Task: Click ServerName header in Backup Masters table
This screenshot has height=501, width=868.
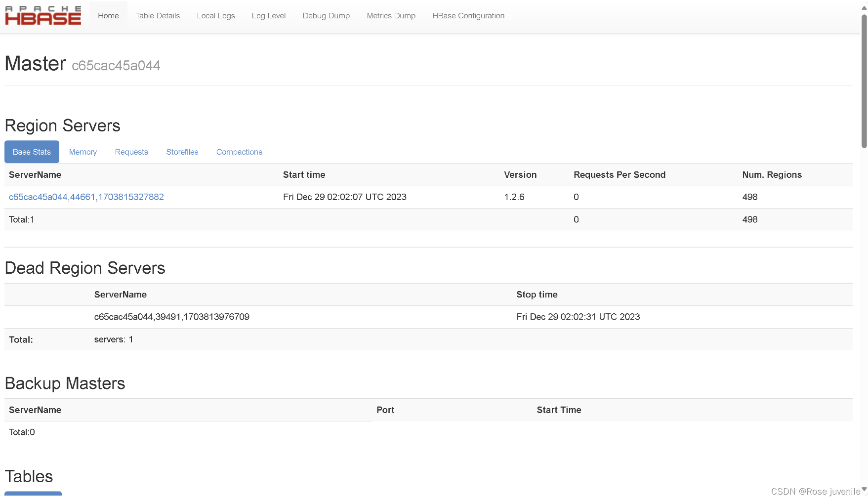Action: pyautogui.click(x=35, y=410)
